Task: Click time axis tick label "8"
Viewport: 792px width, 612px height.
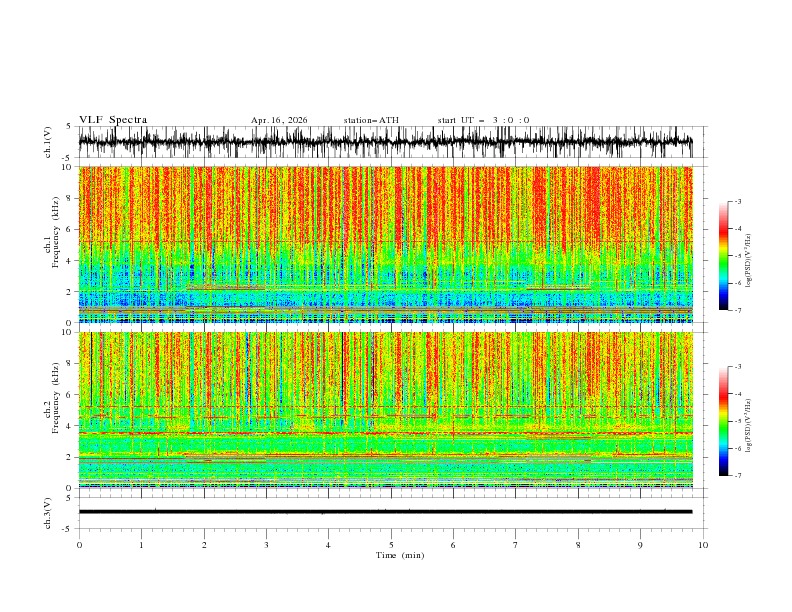Action: (578, 545)
